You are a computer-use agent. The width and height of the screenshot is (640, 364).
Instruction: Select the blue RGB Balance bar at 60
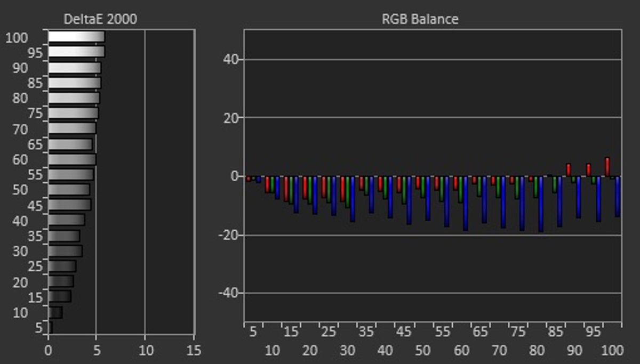[x=466, y=204]
